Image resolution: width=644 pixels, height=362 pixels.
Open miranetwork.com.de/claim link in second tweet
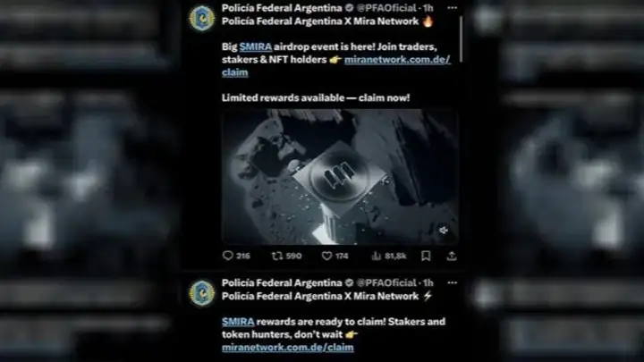coord(287,347)
